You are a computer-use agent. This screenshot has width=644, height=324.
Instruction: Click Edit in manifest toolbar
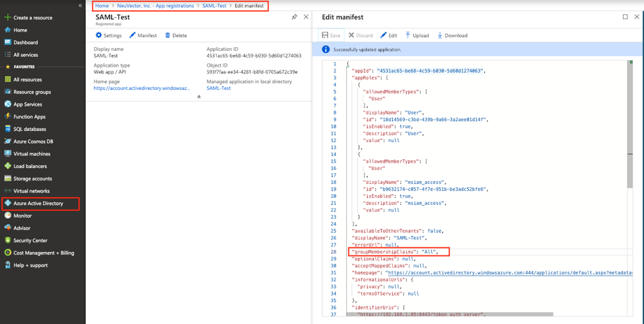[x=388, y=35]
